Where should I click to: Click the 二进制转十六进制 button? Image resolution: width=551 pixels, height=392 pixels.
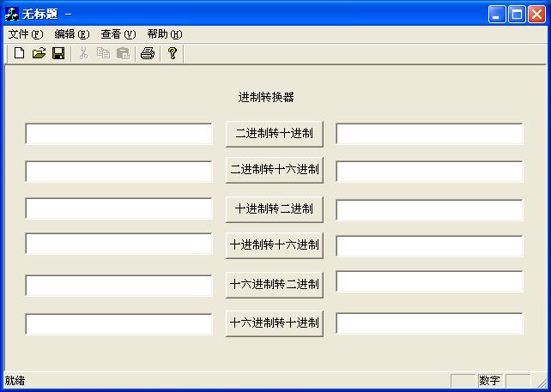[x=275, y=170]
